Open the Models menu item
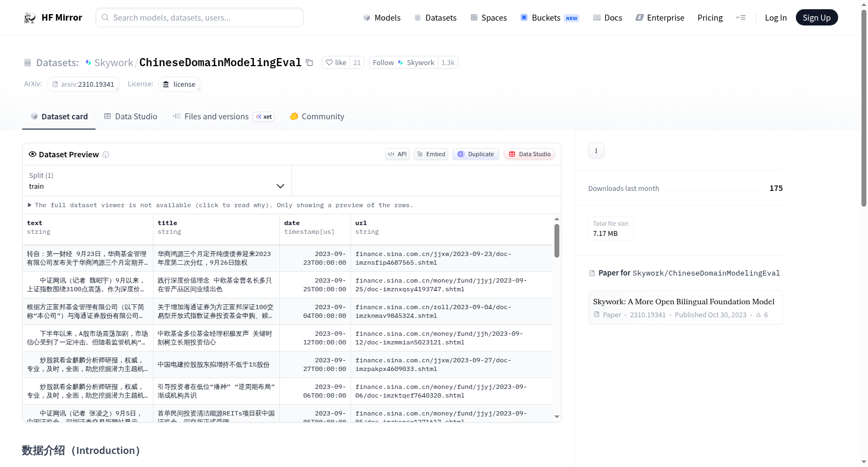Screen dimensions: 868x467 click(x=382, y=18)
